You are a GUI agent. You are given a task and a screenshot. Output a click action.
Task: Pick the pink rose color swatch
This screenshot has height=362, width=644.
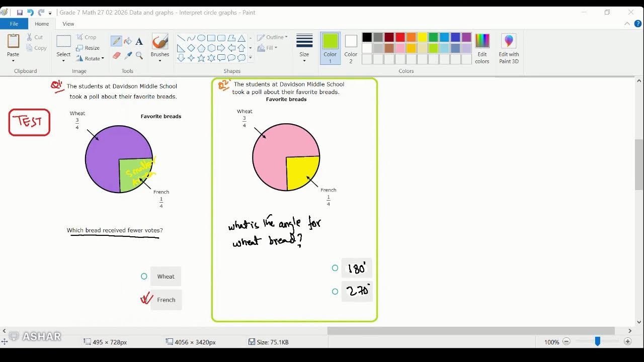(400, 48)
